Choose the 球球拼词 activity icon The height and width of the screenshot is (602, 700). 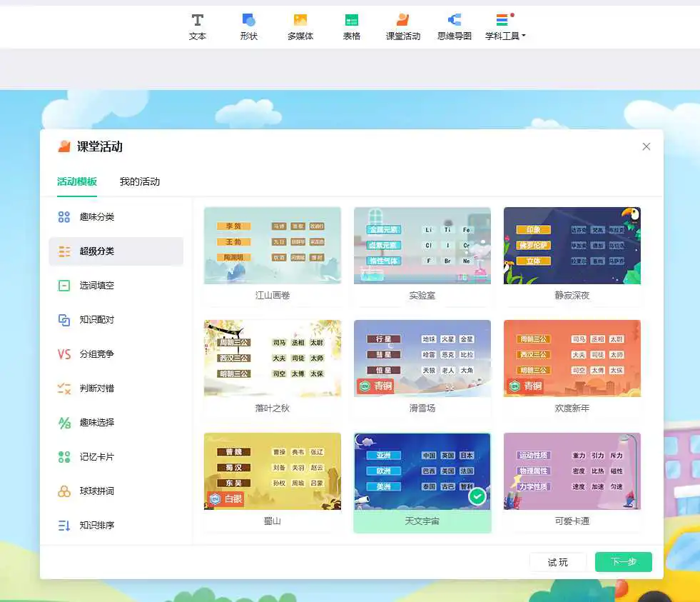[x=64, y=491]
